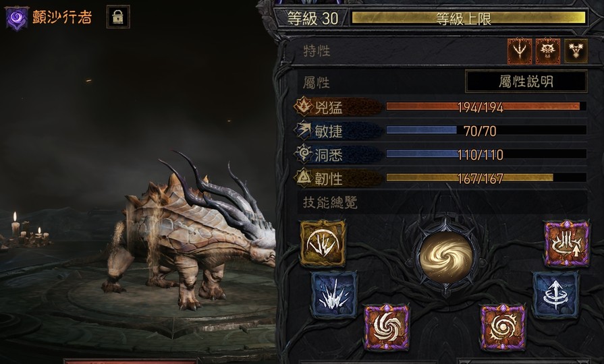Select the gold claw-slash skill icon
Image resolution: width=604 pixels, height=364 pixels.
coord(323,243)
